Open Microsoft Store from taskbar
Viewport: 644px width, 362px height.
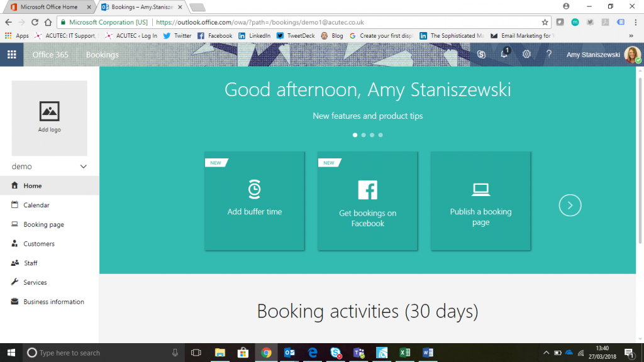click(243, 353)
